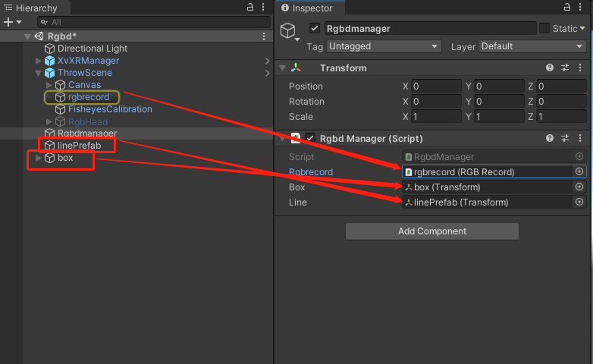Edit the Rgbdmanager name field
Image resolution: width=593 pixels, height=364 pixels.
431,28
